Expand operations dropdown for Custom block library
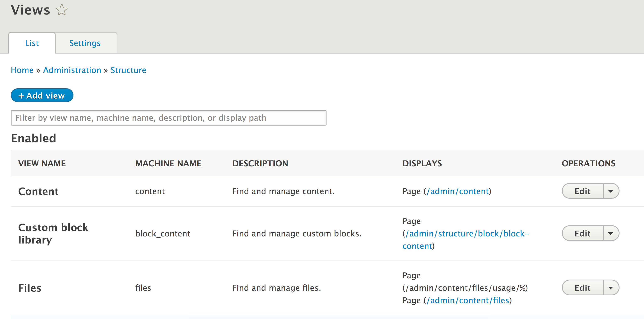 611,233
